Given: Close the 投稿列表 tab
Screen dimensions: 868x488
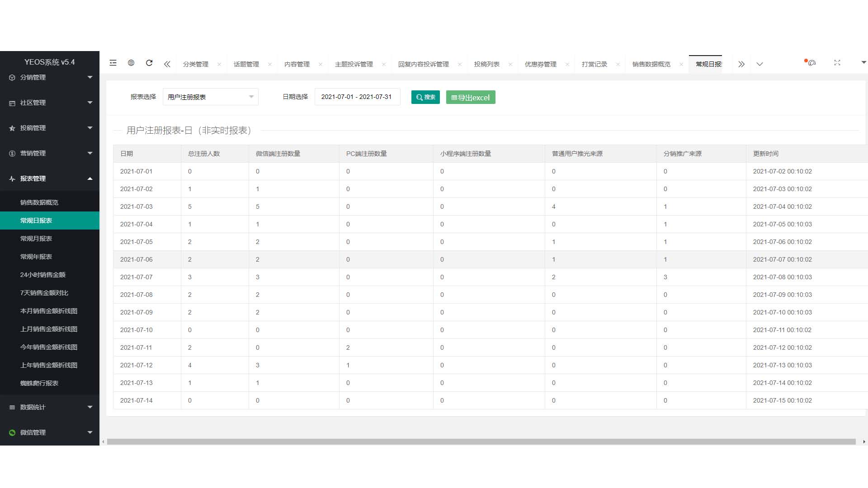Looking at the screenshot, I should [510, 64].
